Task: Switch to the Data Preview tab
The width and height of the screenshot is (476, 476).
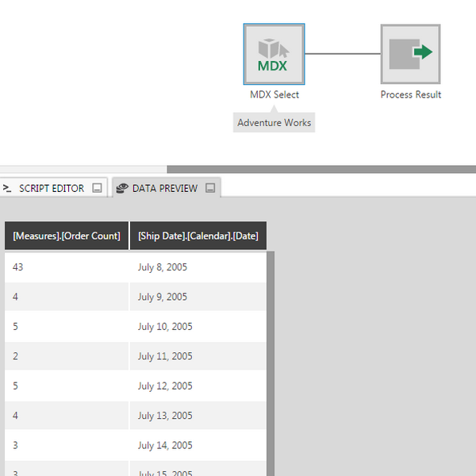Action: click(164, 189)
